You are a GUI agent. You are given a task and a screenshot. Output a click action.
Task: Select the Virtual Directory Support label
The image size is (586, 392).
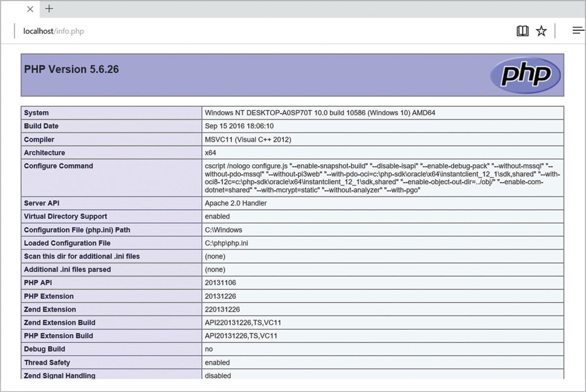point(65,216)
